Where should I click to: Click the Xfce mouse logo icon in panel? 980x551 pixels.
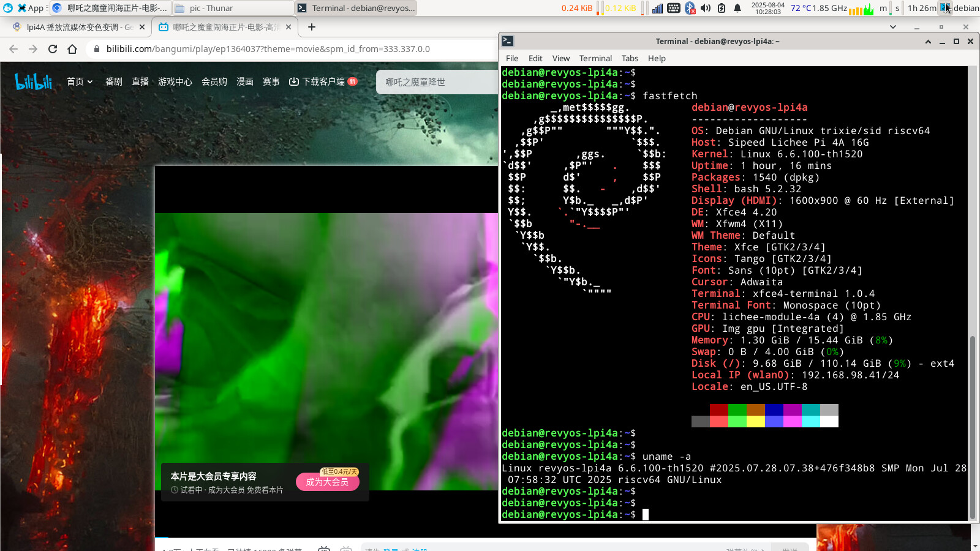point(8,8)
